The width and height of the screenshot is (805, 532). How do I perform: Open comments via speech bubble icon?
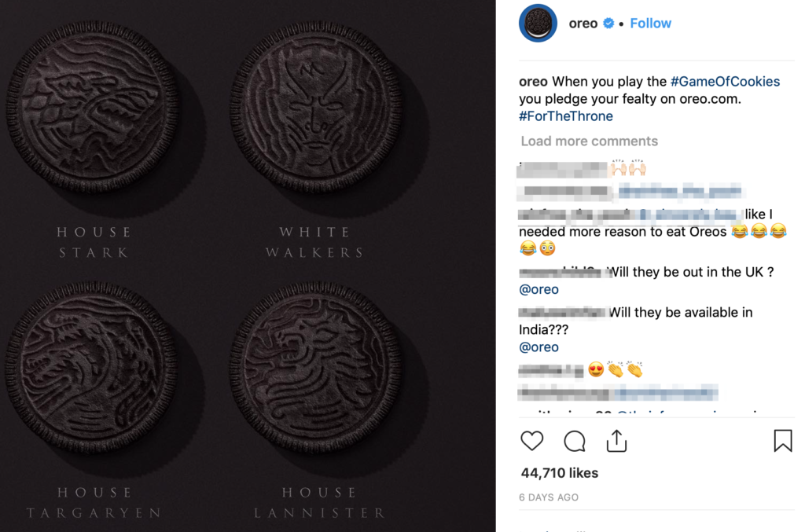(x=575, y=441)
